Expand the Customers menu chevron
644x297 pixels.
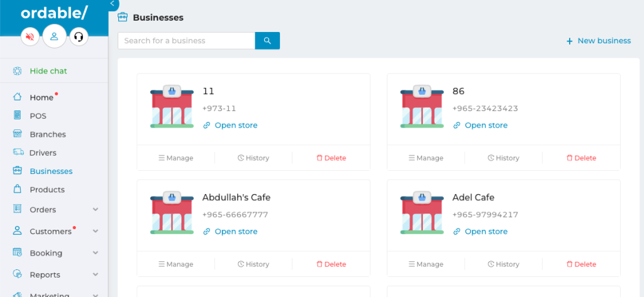96,231
